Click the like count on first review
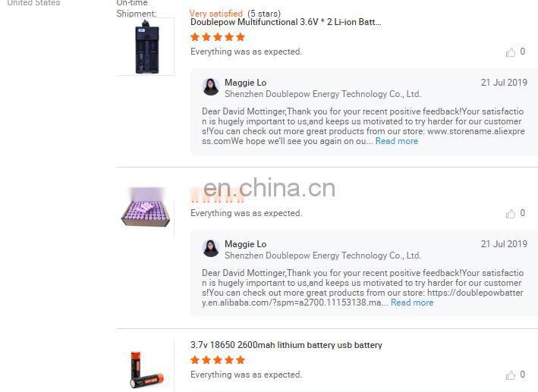This screenshot has width=538, height=392. tap(522, 52)
